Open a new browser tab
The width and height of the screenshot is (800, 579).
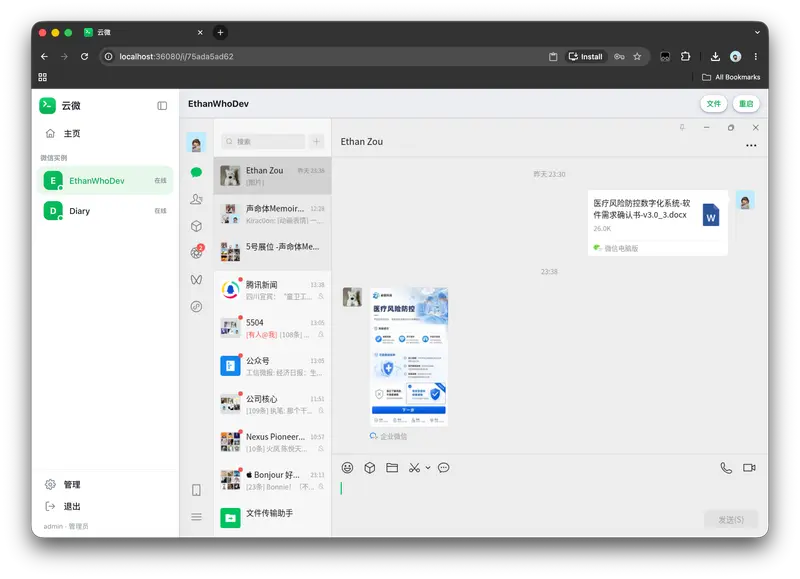coord(220,32)
